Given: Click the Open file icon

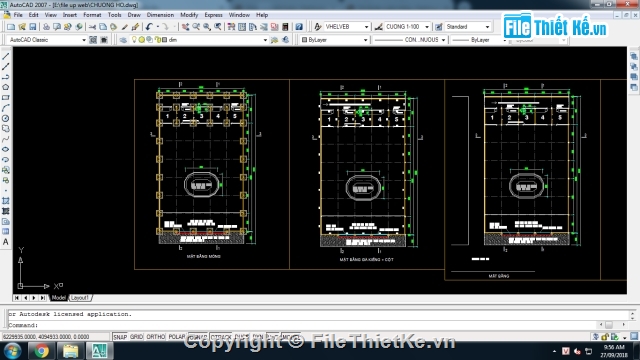Looking at the screenshot, I should click(x=22, y=27).
